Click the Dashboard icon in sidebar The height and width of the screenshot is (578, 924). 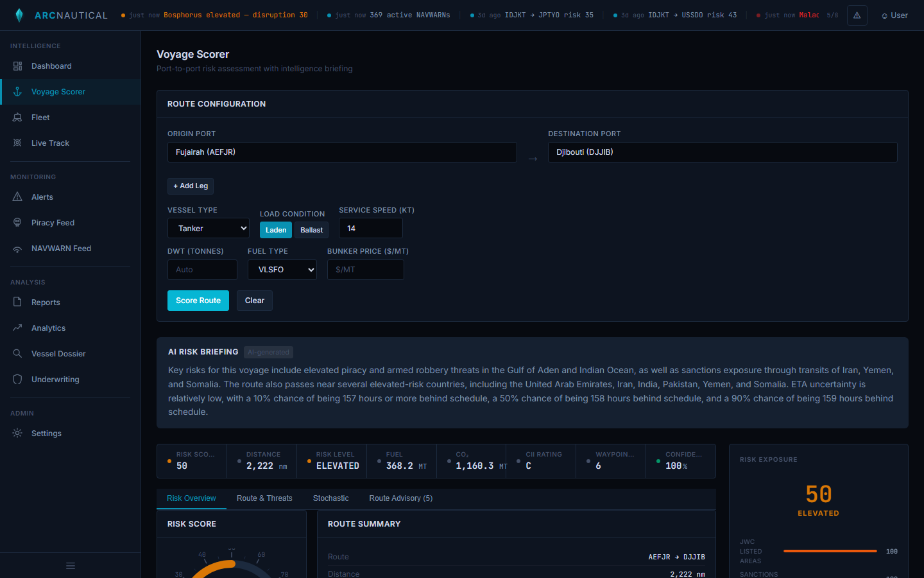[x=17, y=66]
